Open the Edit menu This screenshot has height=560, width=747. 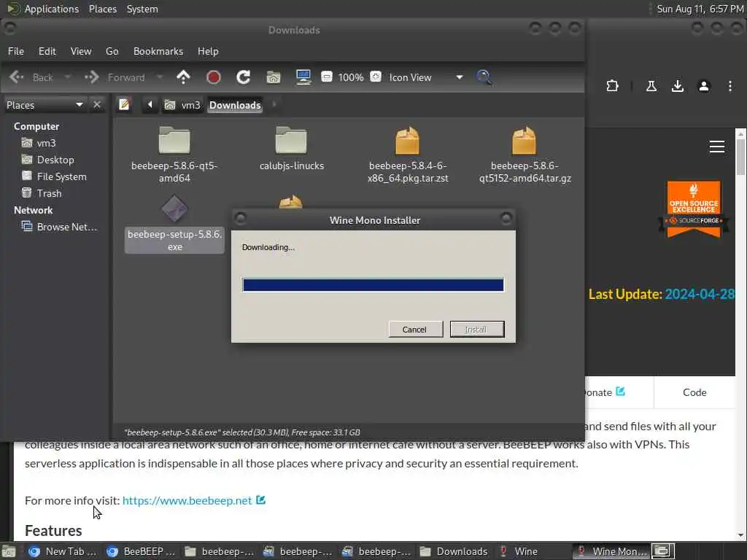pyautogui.click(x=47, y=51)
